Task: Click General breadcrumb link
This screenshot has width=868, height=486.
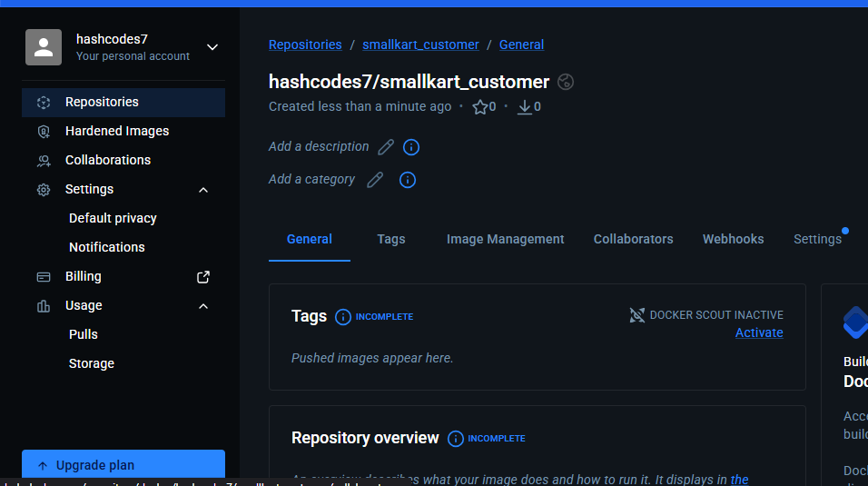Action: click(521, 45)
